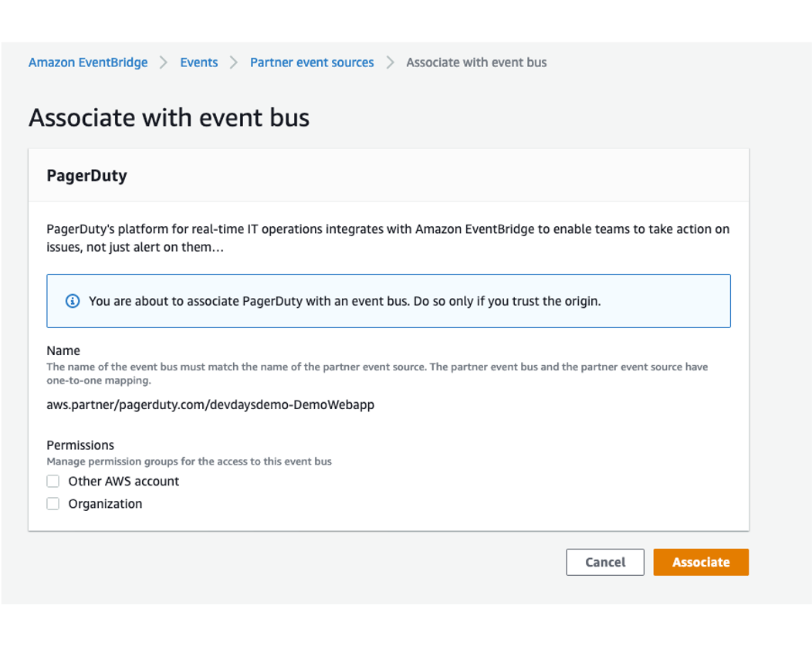Click the large Associate with event bus page heading
The height and width of the screenshot is (646, 812).
[x=169, y=117]
